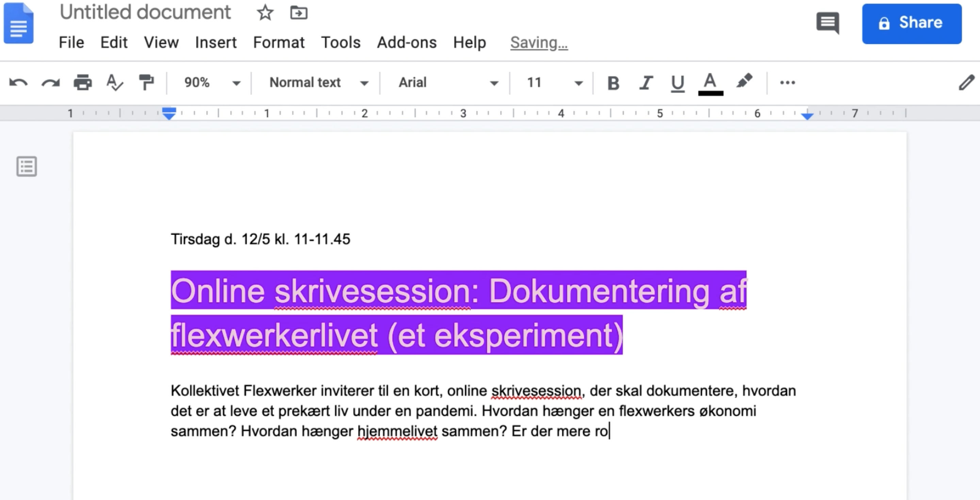Open the Add-ons menu
This screenshot has width=980, height=500.
point(407,42)
